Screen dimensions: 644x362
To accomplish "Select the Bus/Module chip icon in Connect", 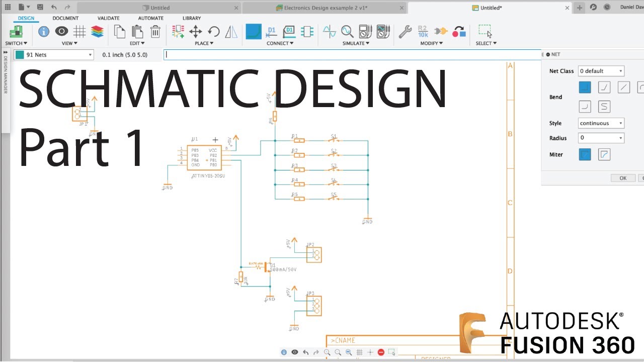I will (307, 32).
